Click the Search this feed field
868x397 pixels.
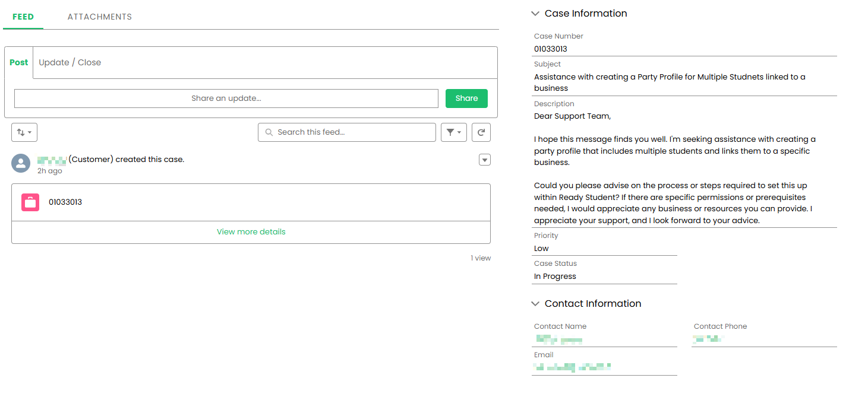pyautogui.click(x=347, y=132)
